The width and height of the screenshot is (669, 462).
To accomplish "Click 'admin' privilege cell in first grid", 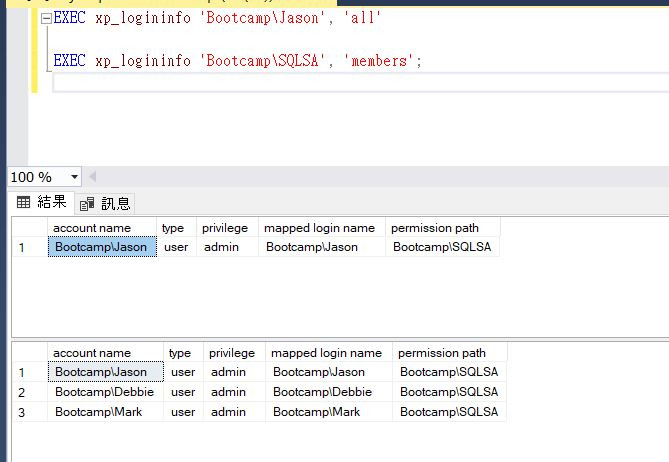I will (227, 247).
